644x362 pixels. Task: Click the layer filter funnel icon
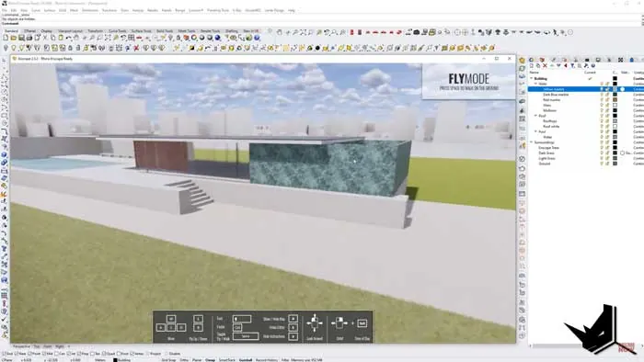pyautogui.click(x=572, y=65)
